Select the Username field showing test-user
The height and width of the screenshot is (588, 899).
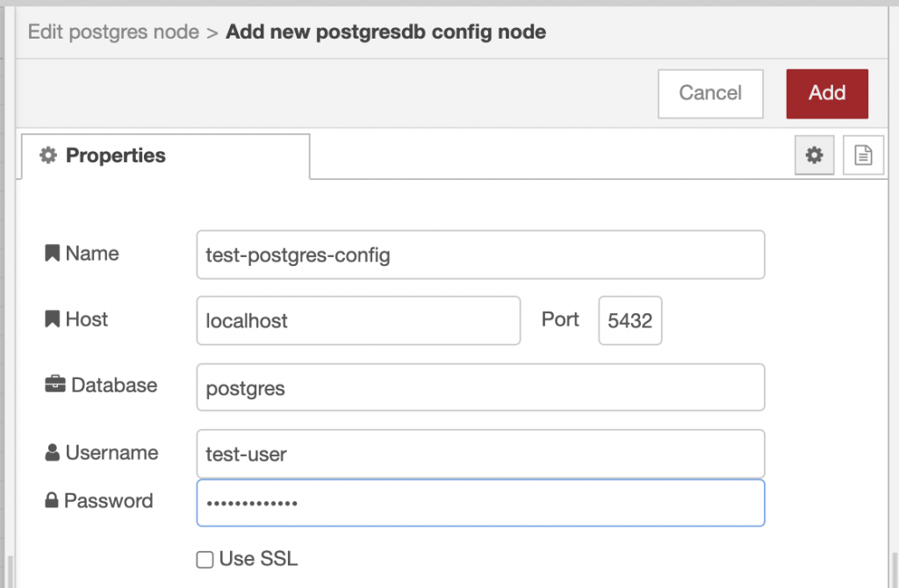[480, 454]
